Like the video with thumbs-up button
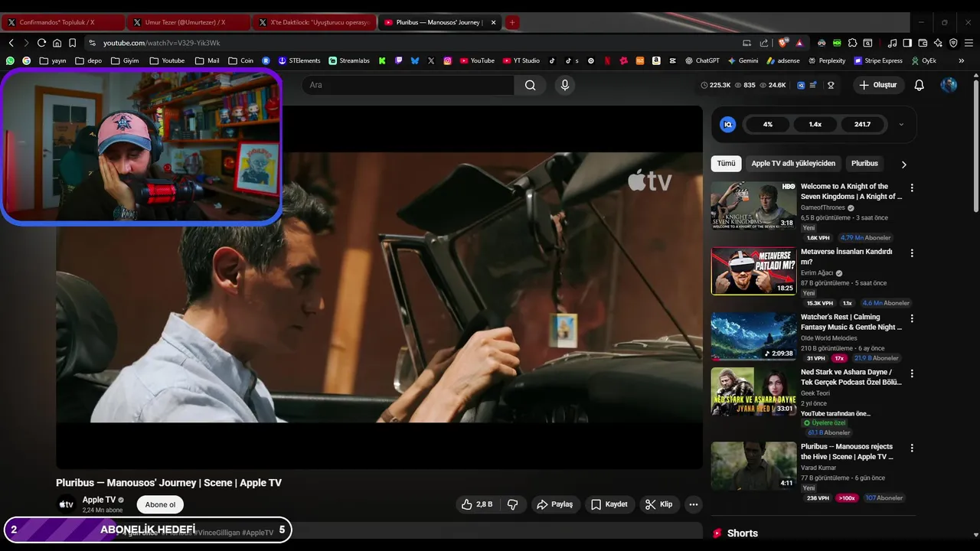This screenshot has width=980, height=551. tap(476, 504)
